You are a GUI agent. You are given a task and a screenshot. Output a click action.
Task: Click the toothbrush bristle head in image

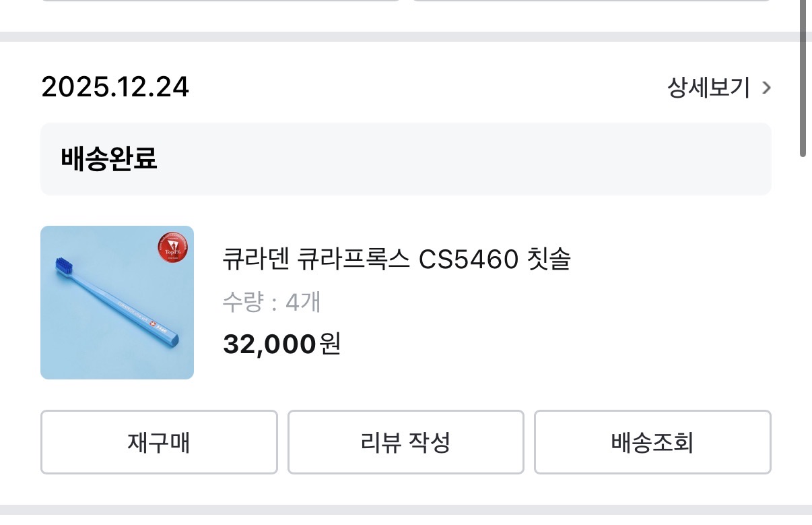[x=62, y=265]
